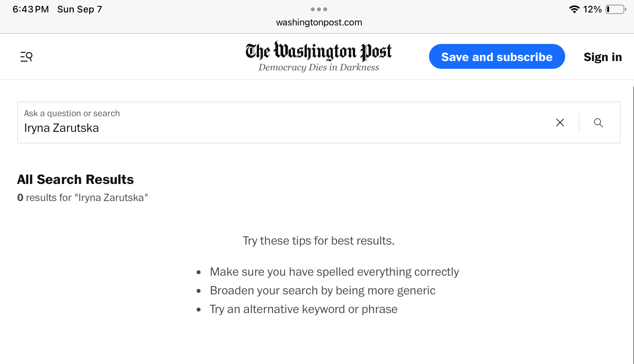Click the magnifying glass search button
The height and width of the screenshot is (364, 634).
tap(598, 123)
